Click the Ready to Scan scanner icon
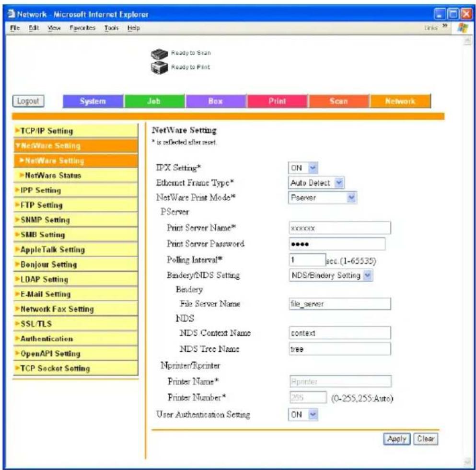This screenshot has width=476, height=470. (x=159, y=54)
